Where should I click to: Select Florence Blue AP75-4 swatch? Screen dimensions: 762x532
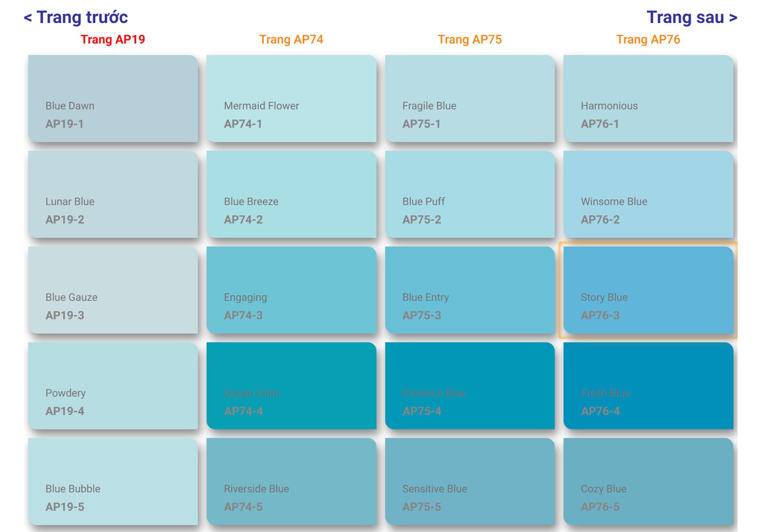(x=470, y=386)
